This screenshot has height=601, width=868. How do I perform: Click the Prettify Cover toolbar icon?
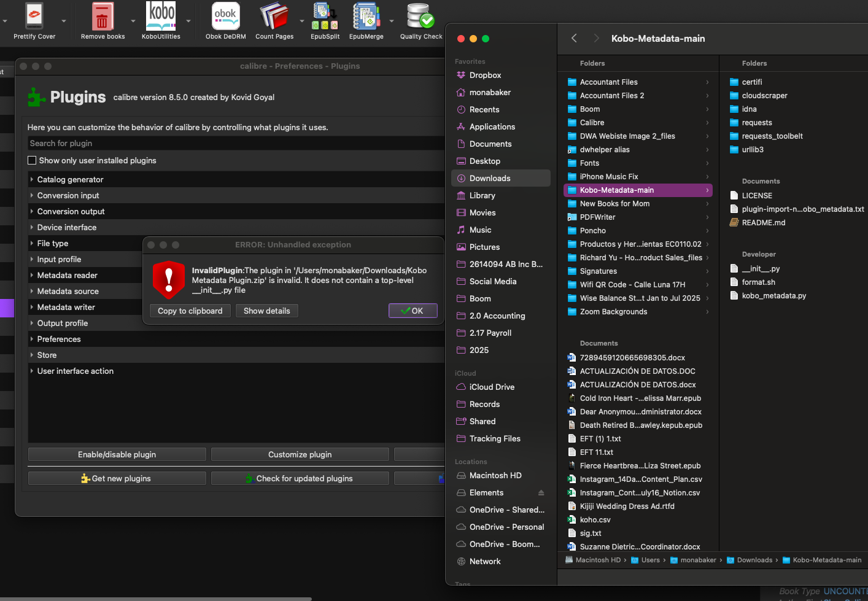(x=34, y=17)
